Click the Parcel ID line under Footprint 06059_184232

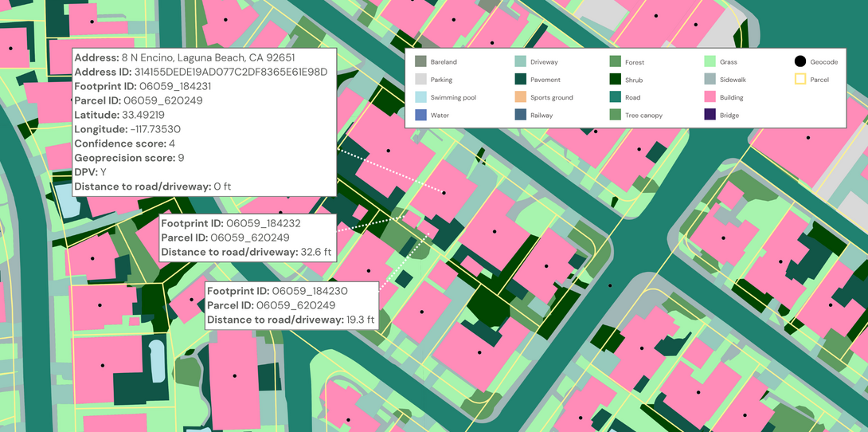[225, 238]
